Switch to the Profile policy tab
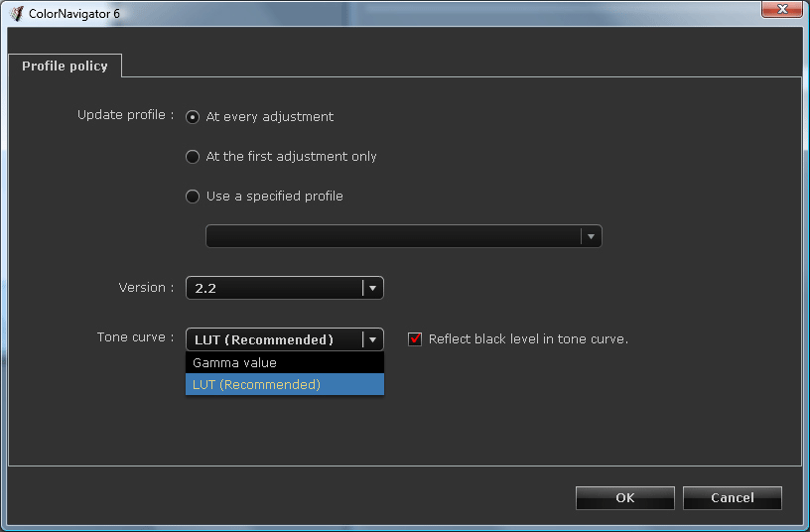Viewport: 810px width, 532px height. click(66, 66)
